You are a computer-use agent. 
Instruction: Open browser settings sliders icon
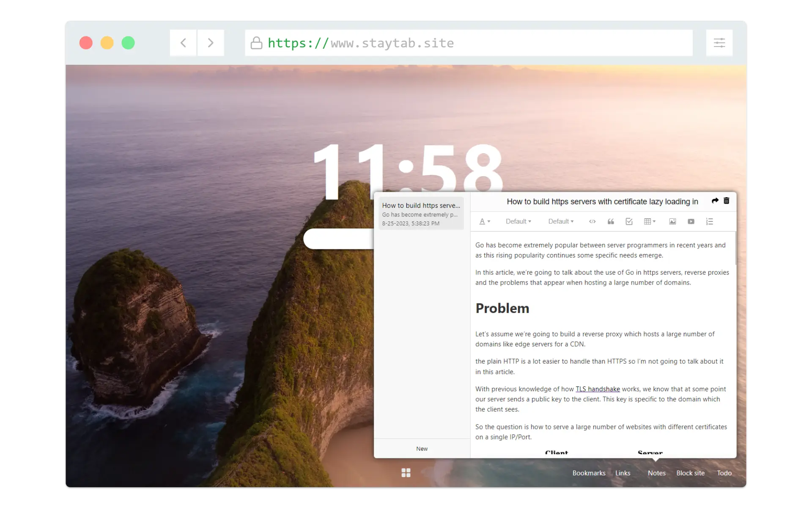pos(719,43)
